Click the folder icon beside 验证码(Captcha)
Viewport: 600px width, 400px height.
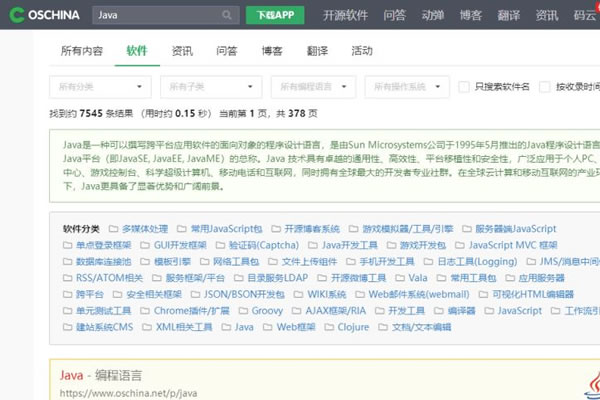[220, 245]
